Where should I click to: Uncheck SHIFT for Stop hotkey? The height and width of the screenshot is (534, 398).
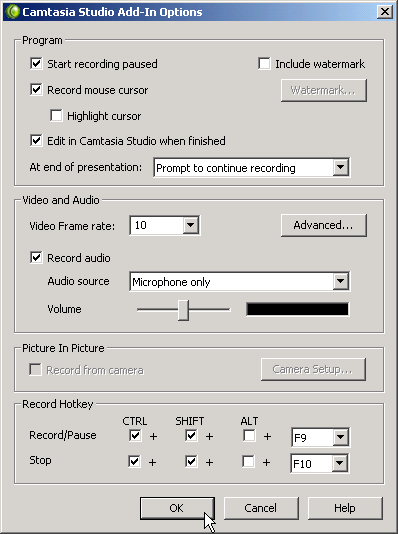coord(191,461)
